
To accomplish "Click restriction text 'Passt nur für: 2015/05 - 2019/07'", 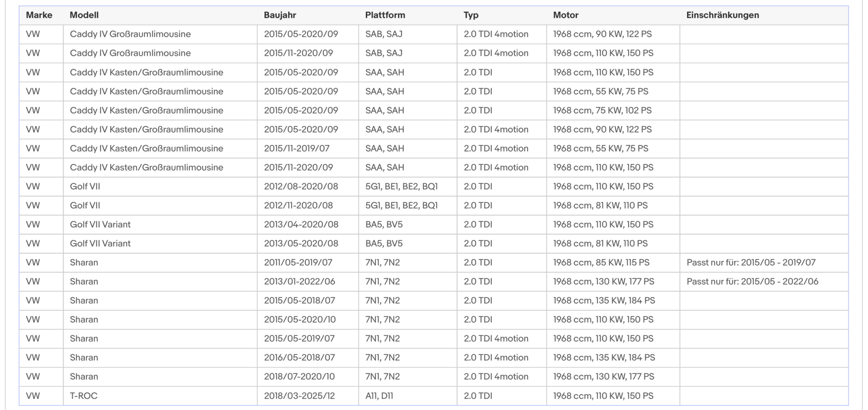I will click(751, 263).
